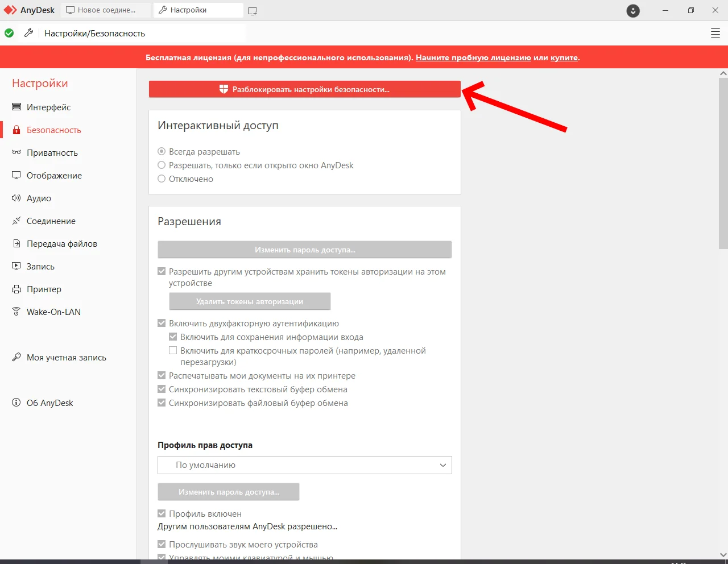Switch to the Настройки tab

pos(198,10)
